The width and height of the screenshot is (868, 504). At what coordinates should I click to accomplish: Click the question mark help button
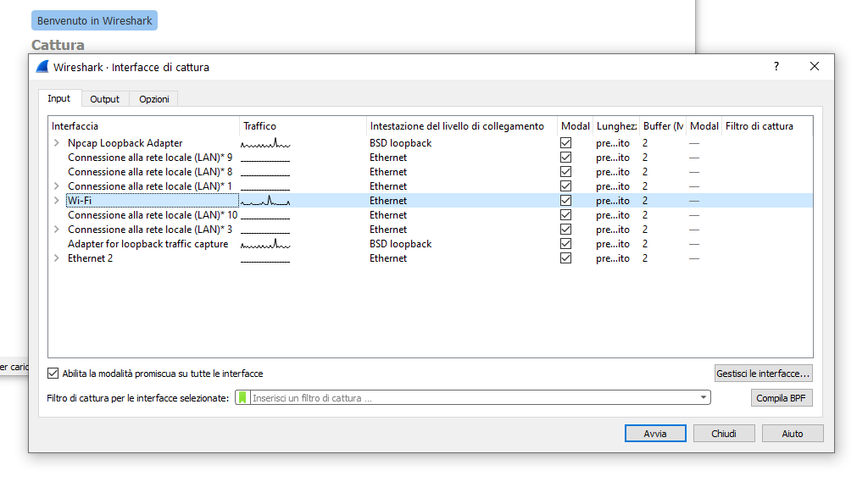click(x=776, y=66)
